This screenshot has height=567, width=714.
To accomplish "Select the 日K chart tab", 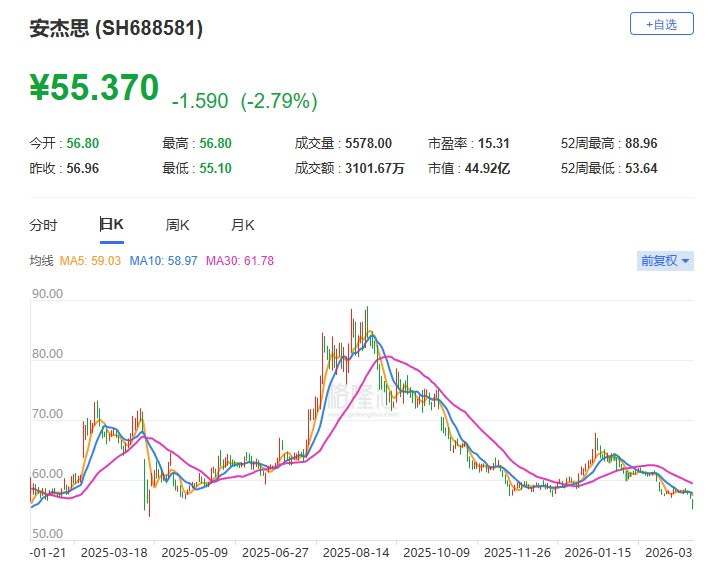I will pos(110,225).
